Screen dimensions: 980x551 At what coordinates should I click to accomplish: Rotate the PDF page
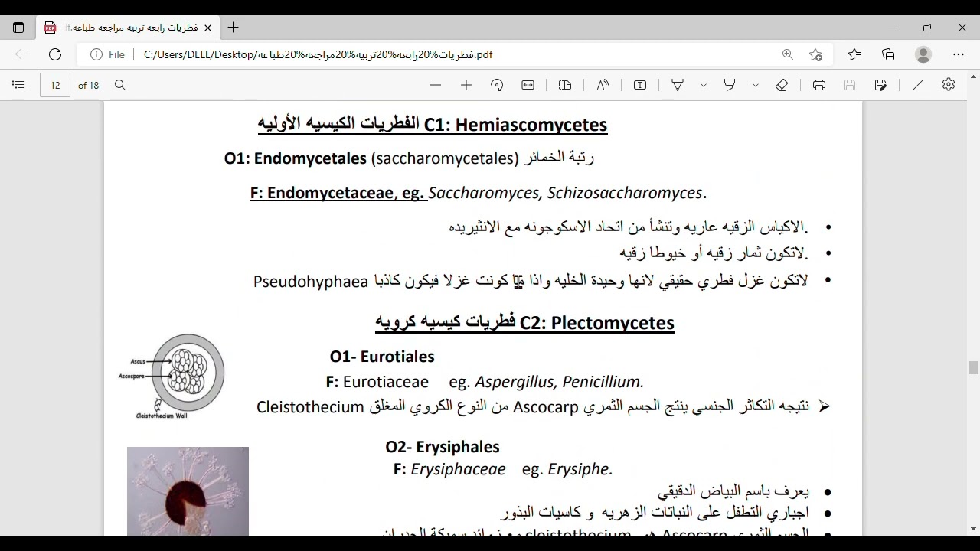[x=497, y=85]
